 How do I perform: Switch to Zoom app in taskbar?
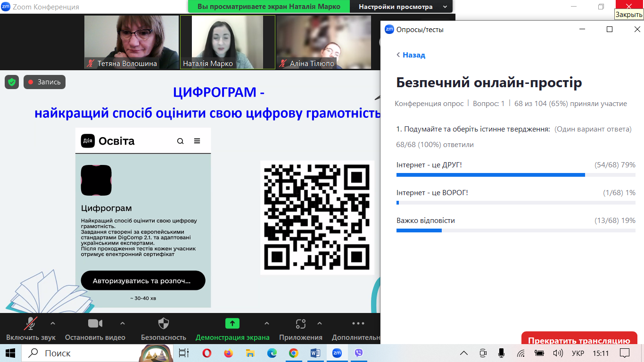[337, 353]
